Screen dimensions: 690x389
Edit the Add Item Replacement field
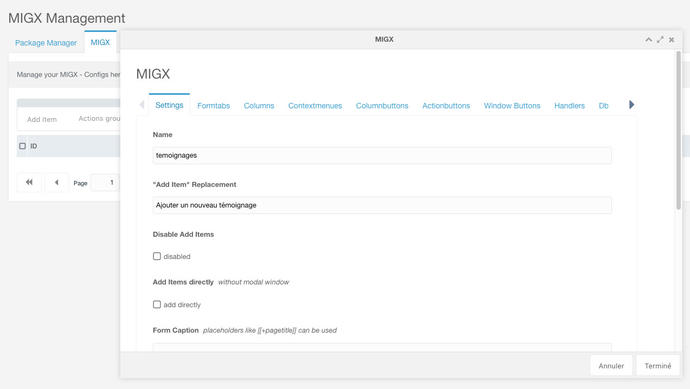tap(382, 205)
